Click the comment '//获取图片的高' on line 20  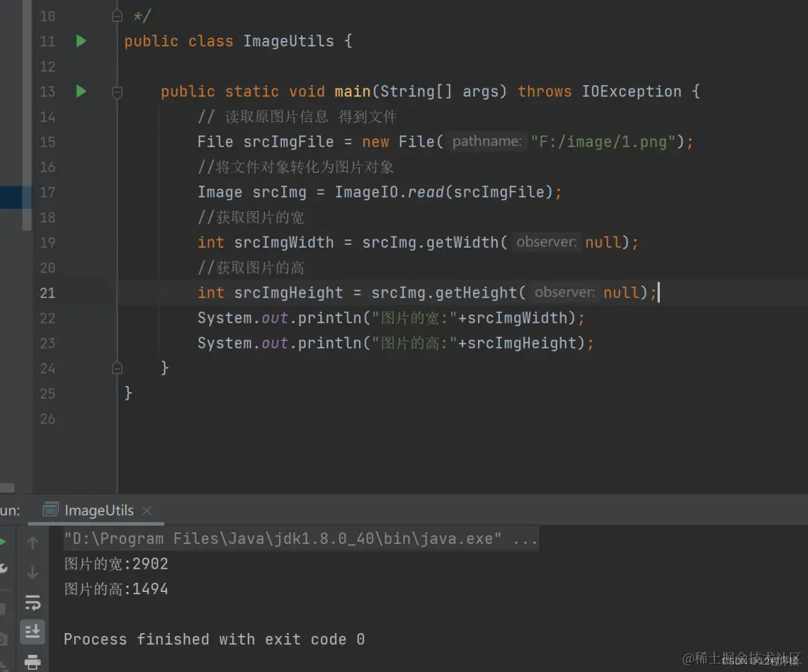click(251, 268)
